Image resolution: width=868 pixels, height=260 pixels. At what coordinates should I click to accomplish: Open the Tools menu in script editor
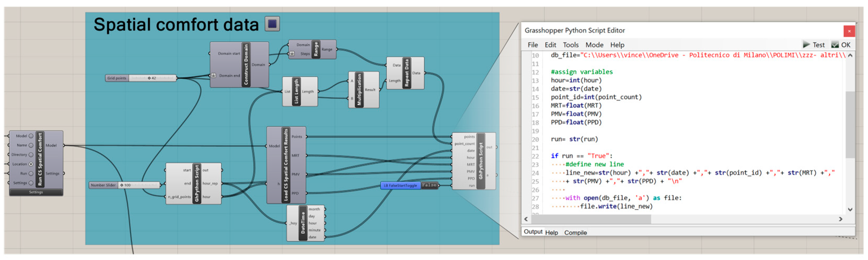(x=571, y=45)
